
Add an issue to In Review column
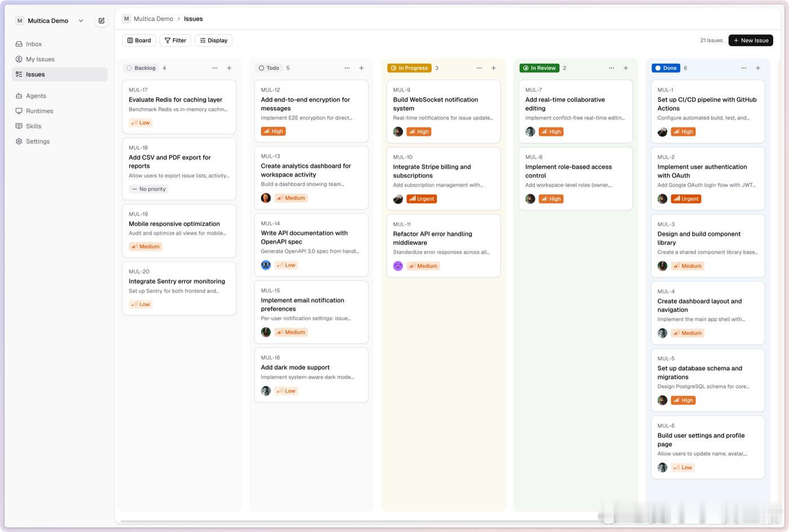(x=626, y=68)
